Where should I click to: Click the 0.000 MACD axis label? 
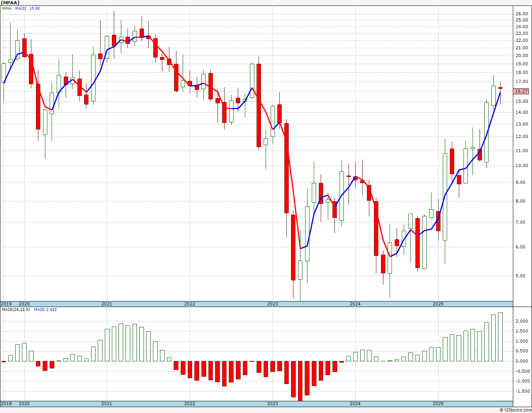[522, 361]
